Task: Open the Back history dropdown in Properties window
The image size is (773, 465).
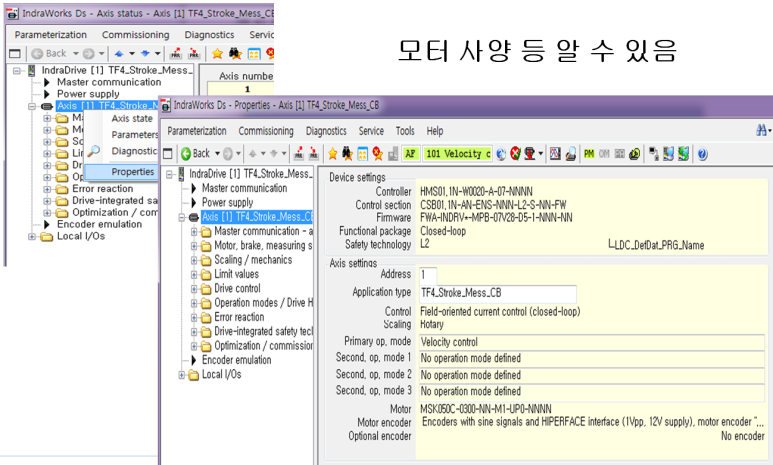Action: tap(217, 154)
